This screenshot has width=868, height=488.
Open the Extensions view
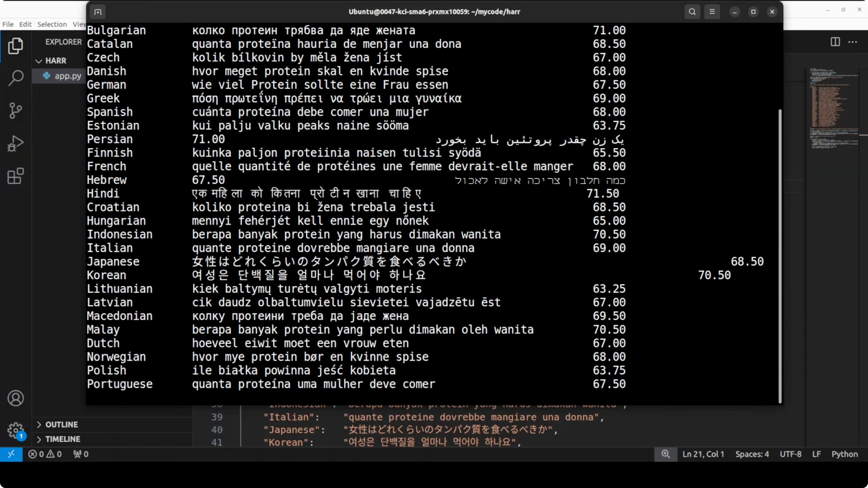[x=16, y=176]
